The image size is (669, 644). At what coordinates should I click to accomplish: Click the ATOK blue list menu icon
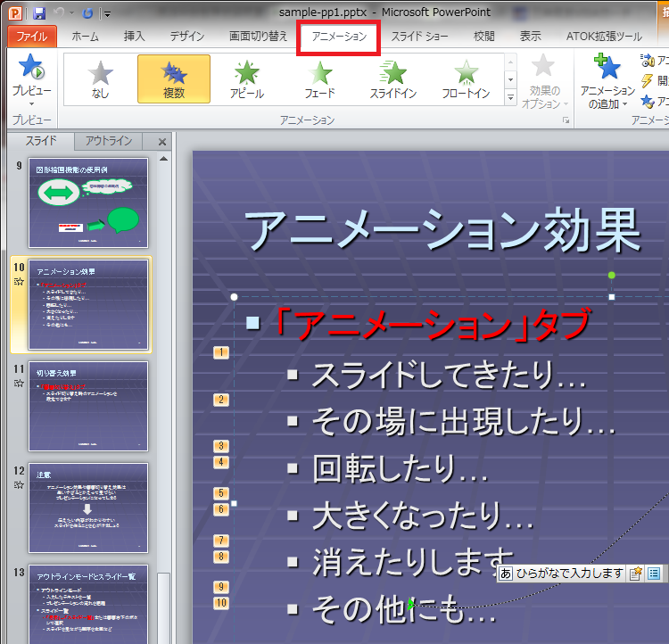click(x=654, y=574)
